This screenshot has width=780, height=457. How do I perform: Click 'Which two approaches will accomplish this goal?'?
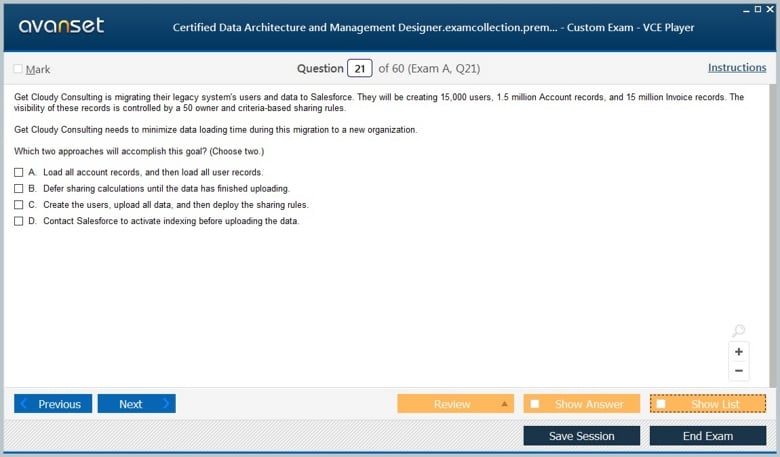[110, 151]
